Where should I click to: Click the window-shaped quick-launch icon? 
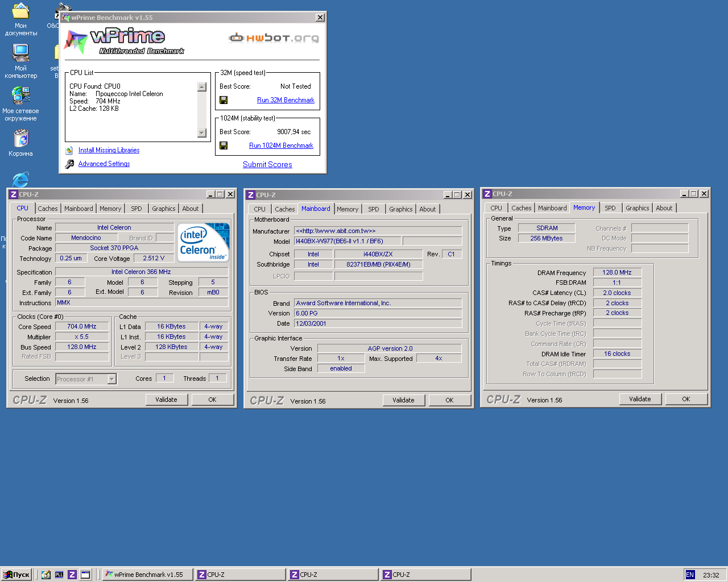(x=85, y=575)
